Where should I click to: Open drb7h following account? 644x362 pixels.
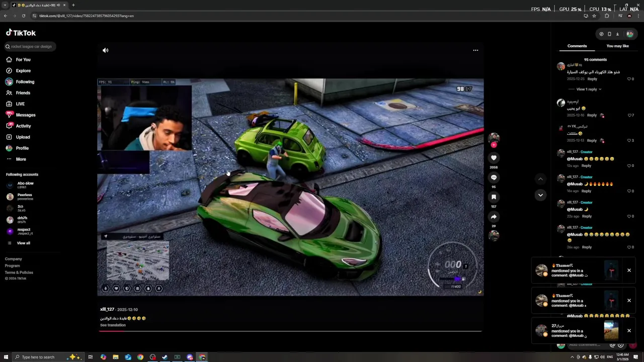(x=17, y=220)
